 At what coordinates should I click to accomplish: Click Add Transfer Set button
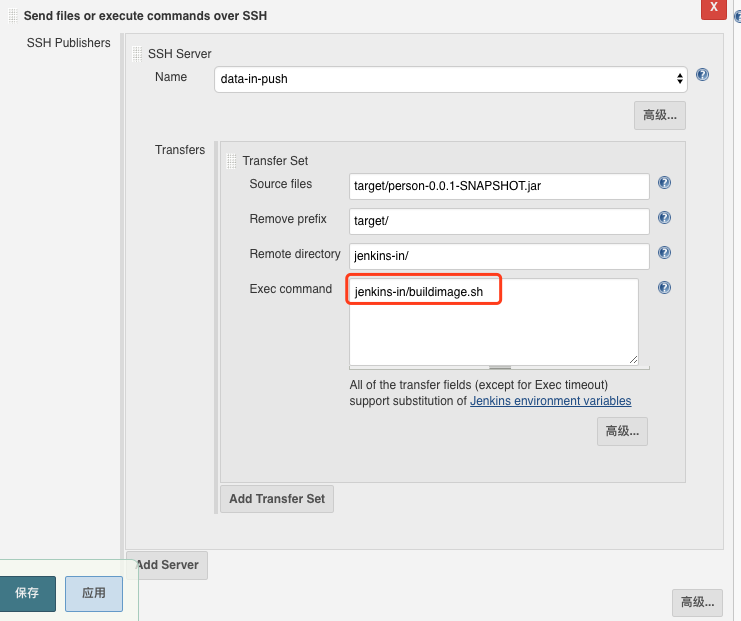[x=277, y=499]
